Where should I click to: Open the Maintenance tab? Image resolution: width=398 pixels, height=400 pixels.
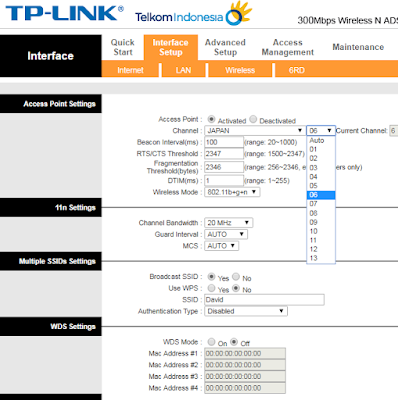coord(358,47)
